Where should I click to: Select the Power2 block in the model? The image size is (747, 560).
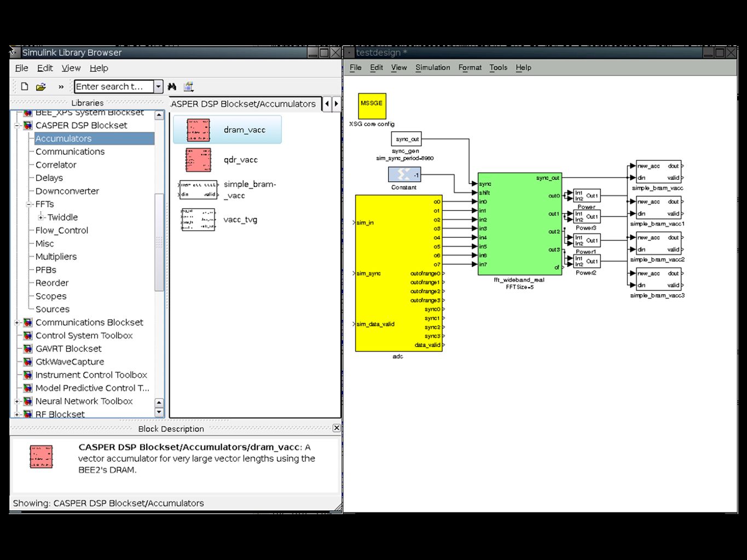(x=587, y=261)
